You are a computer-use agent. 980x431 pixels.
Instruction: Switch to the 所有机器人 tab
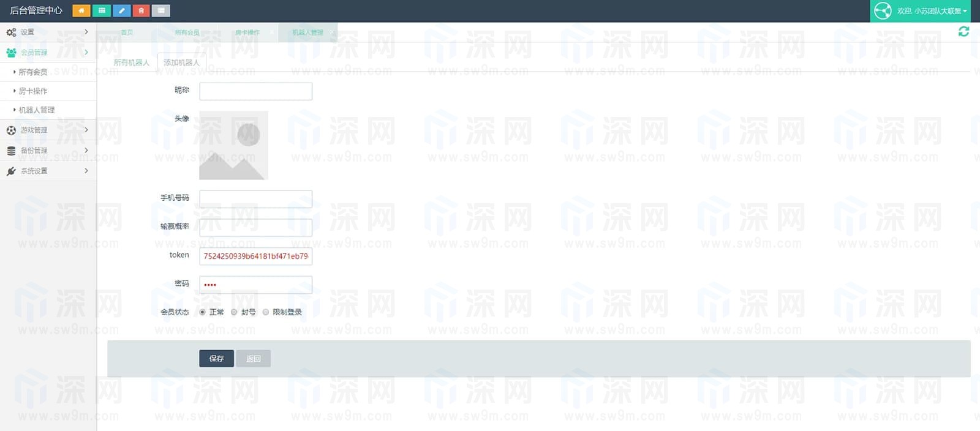[x=131, y=62]
